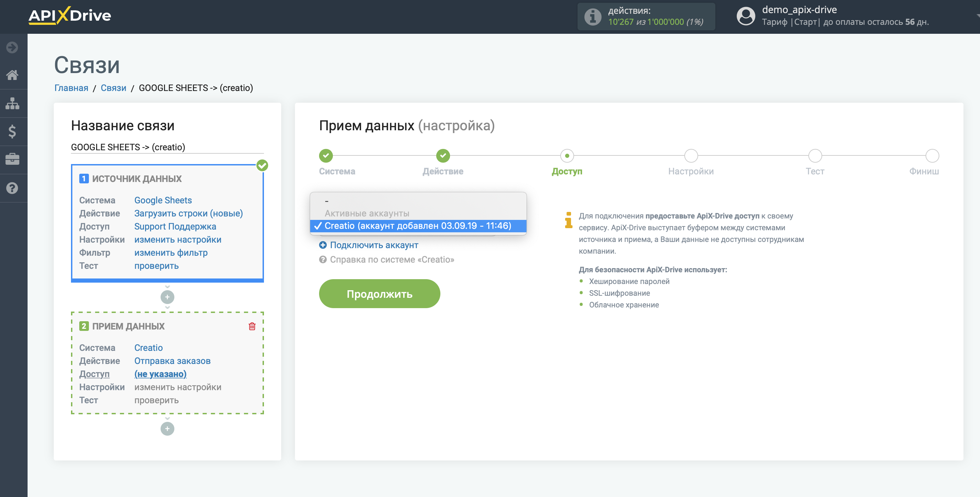
Task: Go to Связи breadcrumb link
Action: [x=113, y=88]
